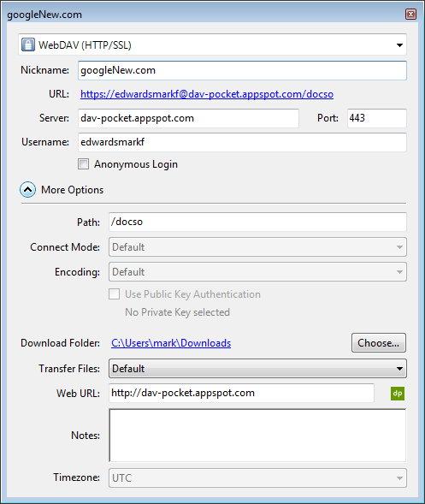Toggle Use Public Key Authentication checkbox

tap(114, 294)
